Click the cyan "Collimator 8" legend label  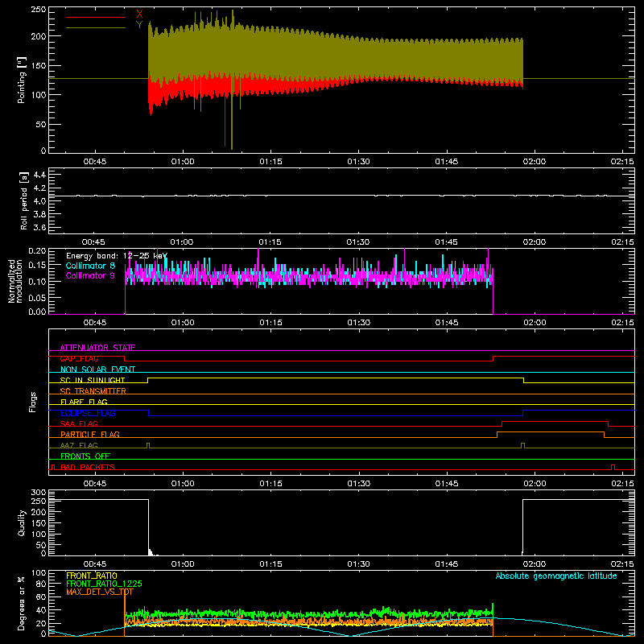pos(90,266)
